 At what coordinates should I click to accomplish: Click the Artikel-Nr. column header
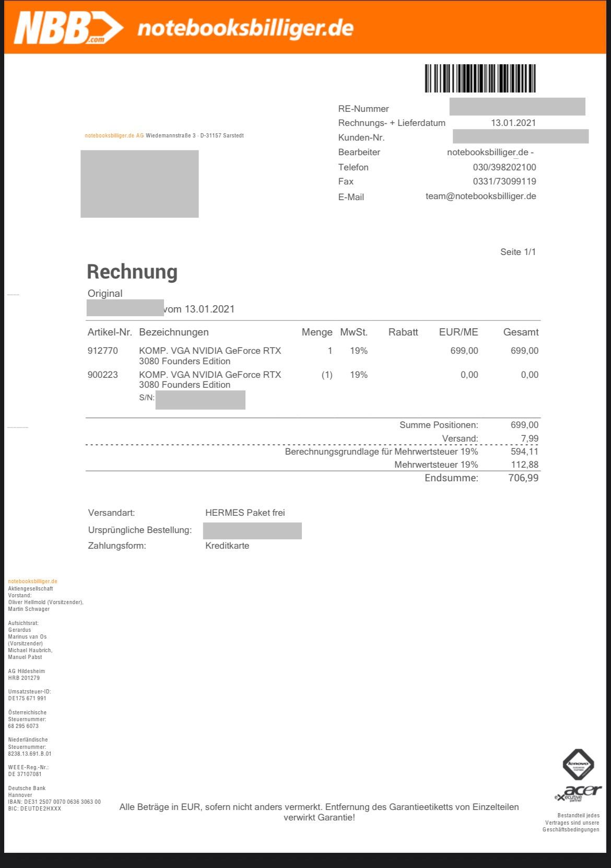point(110,332)
